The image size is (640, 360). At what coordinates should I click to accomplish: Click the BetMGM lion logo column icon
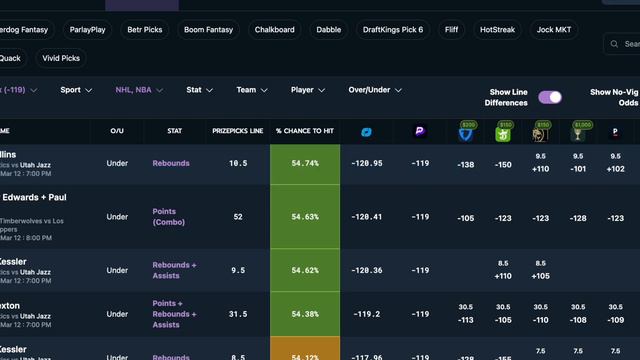540,135
